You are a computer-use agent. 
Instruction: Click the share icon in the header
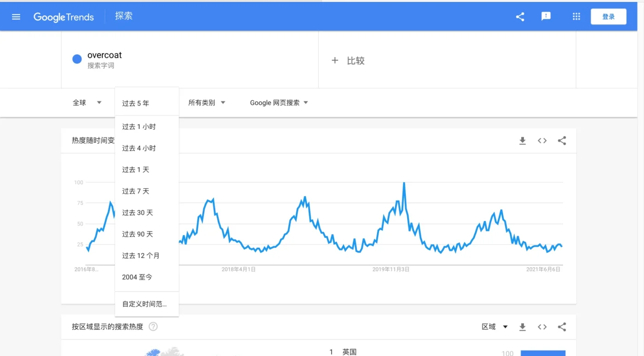(x=520, y=17)
